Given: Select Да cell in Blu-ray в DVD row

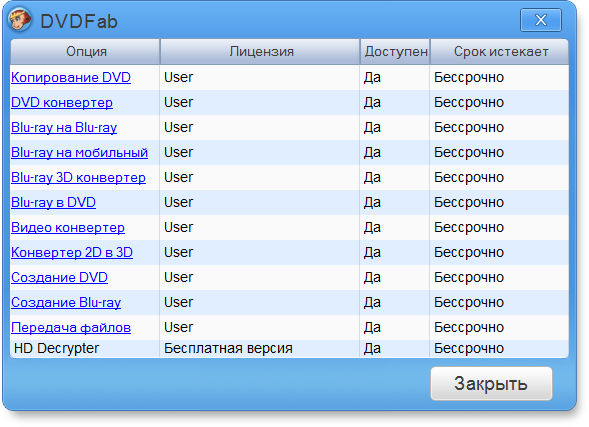Looking at the screenshot, I should point(395,202).
